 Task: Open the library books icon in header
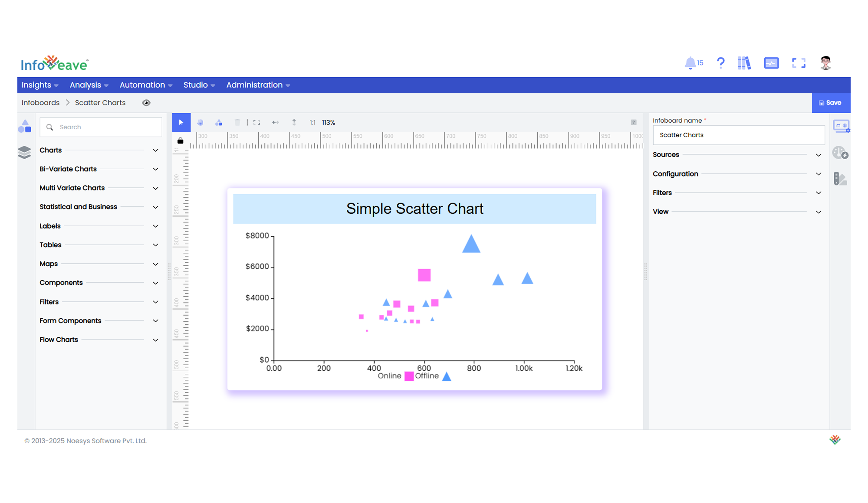click(744, 63)
